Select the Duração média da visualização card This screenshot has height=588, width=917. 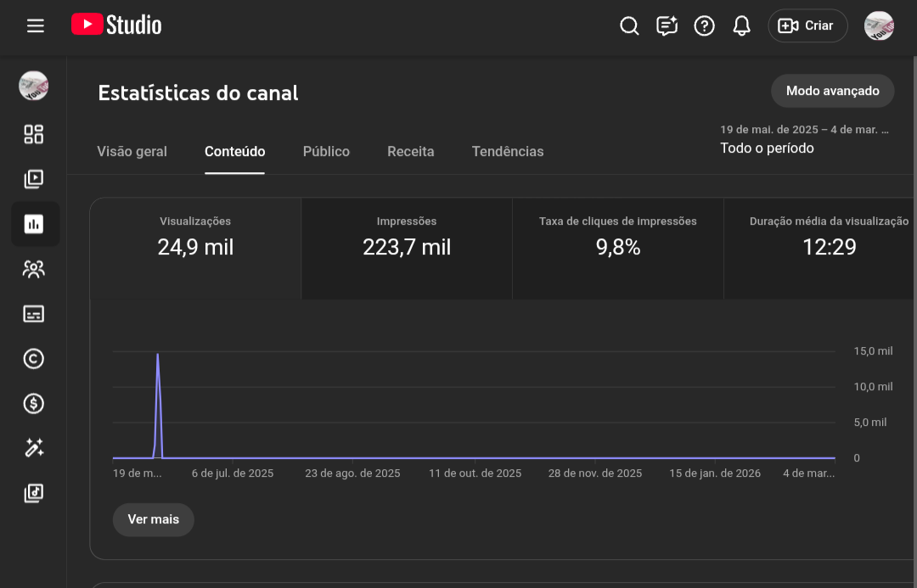tap(820, 249)
